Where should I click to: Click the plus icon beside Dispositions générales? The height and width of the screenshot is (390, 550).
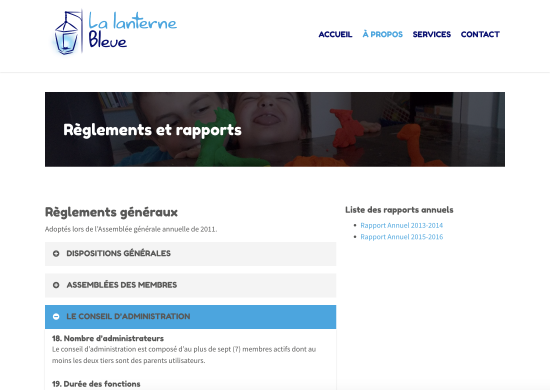coord(56,254)
